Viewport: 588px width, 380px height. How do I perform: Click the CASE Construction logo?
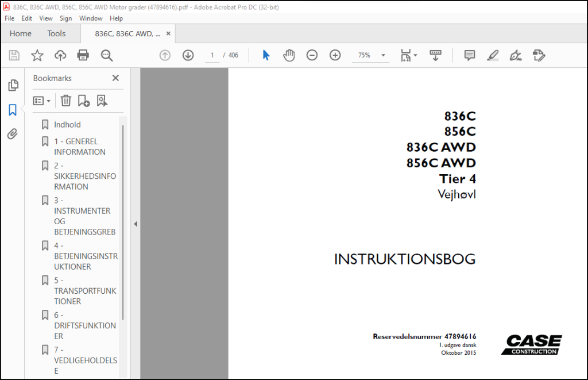point(531,345)
